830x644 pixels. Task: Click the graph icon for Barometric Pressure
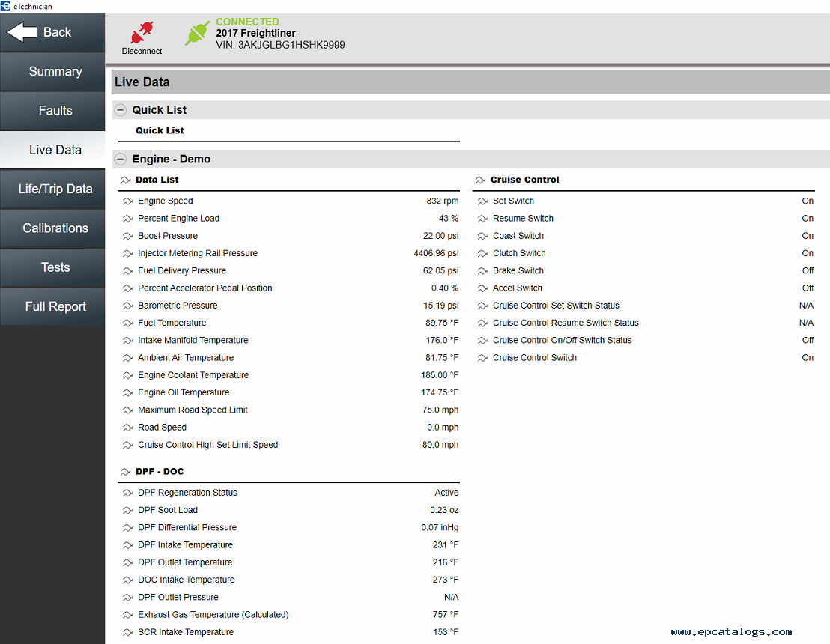127,306
